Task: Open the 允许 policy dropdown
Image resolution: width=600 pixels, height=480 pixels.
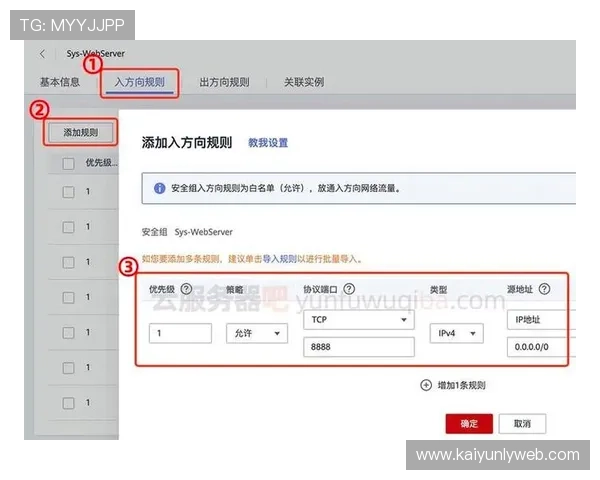Action: [x=257, y=333]
